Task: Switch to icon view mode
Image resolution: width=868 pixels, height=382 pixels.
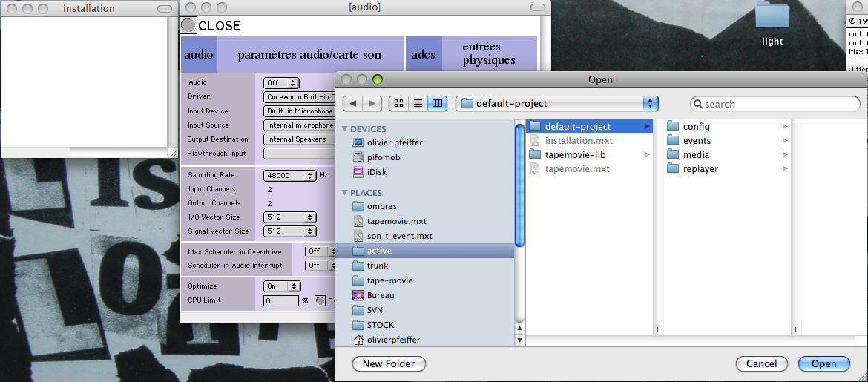Action: 399,104
